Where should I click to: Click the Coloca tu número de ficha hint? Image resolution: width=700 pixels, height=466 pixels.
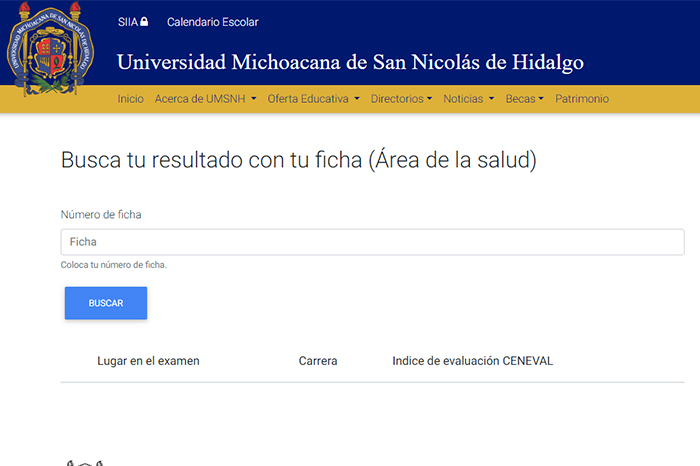(113, 265)
